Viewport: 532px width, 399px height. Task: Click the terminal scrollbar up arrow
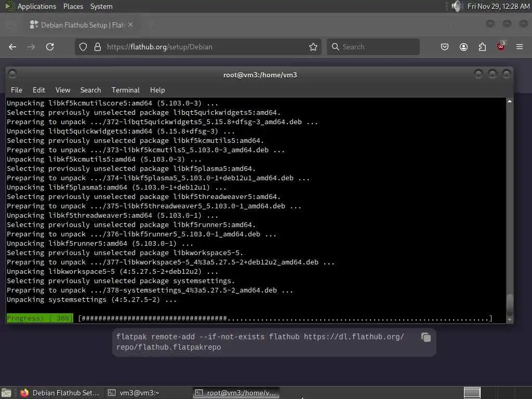509,101
